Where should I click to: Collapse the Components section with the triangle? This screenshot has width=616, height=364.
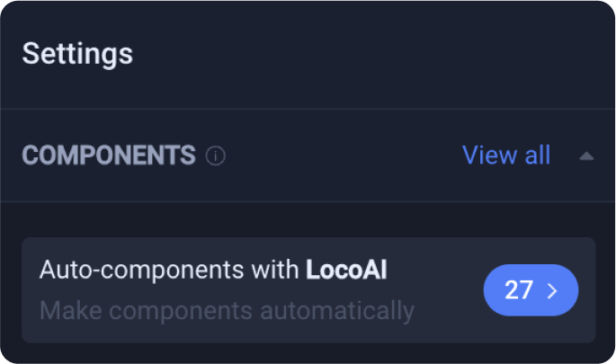tap(586, 156)
